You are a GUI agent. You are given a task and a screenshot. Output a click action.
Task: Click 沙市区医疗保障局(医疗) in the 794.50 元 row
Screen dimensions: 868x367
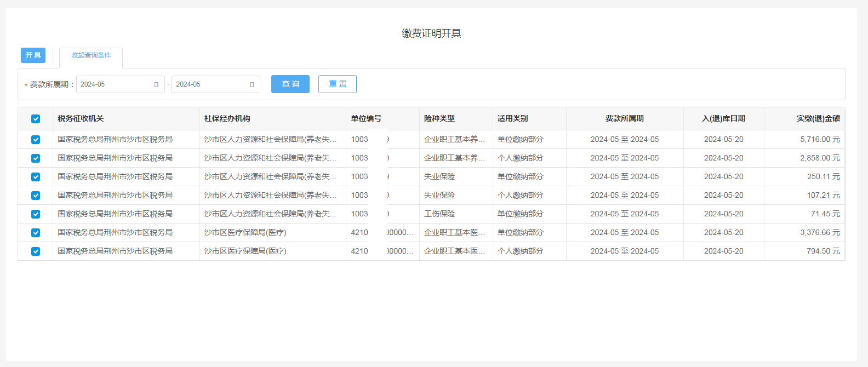245,251
